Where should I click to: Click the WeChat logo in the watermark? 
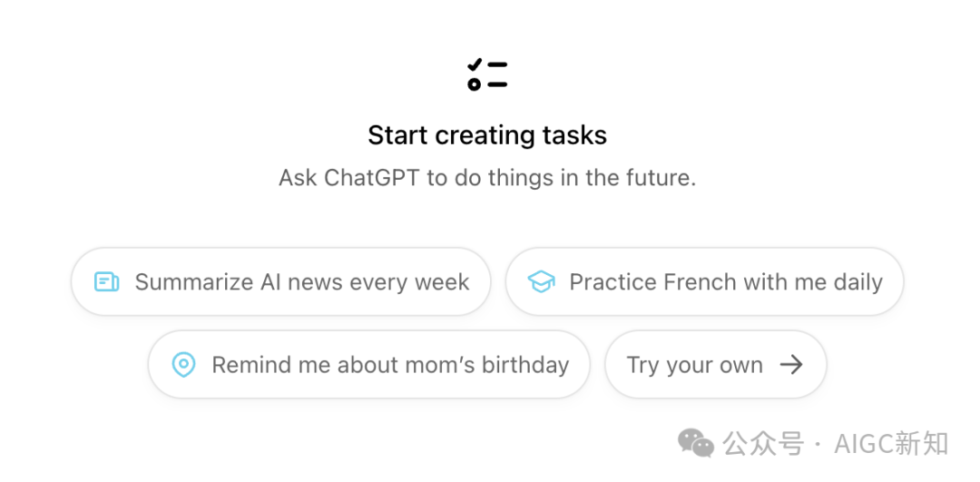697,443
